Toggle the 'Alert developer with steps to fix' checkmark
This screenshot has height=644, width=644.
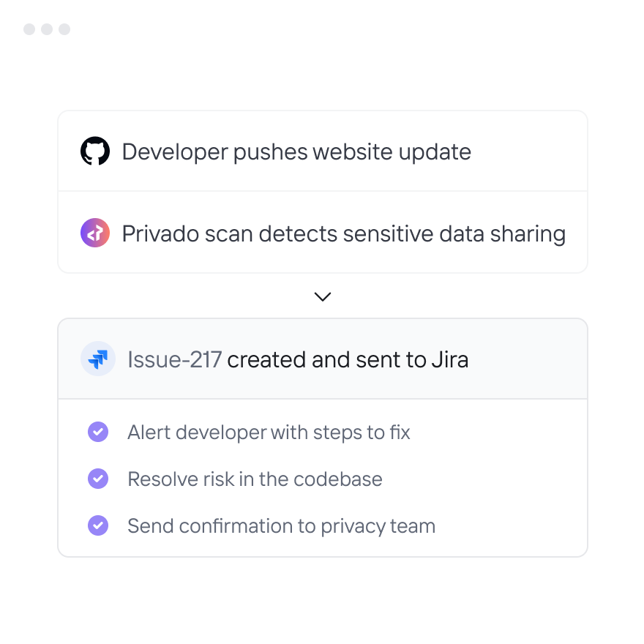98,432
